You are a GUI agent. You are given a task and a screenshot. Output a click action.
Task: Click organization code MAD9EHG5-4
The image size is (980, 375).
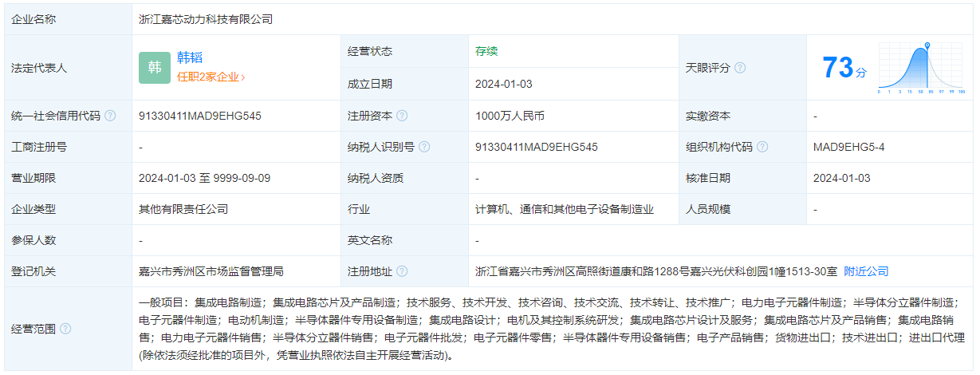(x=848, y=147)
